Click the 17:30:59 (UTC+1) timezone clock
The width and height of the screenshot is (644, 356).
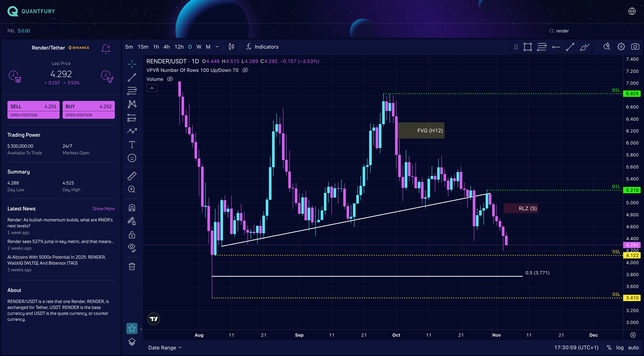[576, 348]
